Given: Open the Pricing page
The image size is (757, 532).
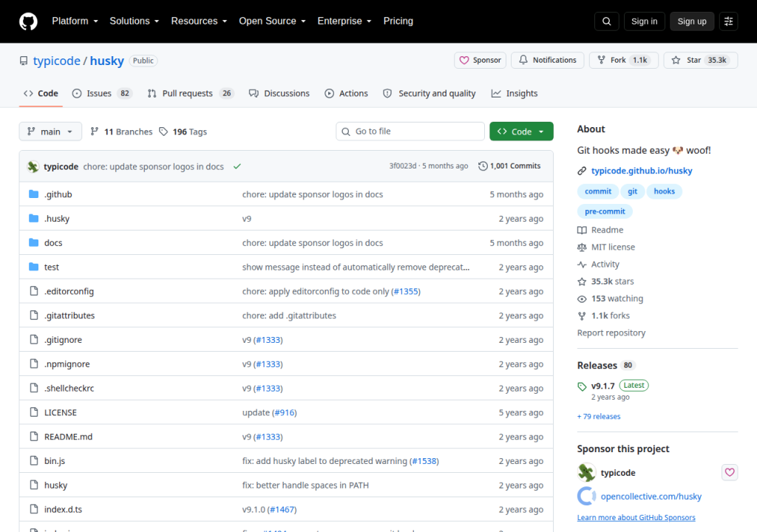Looking at the screenshot, I should [398, 21].
